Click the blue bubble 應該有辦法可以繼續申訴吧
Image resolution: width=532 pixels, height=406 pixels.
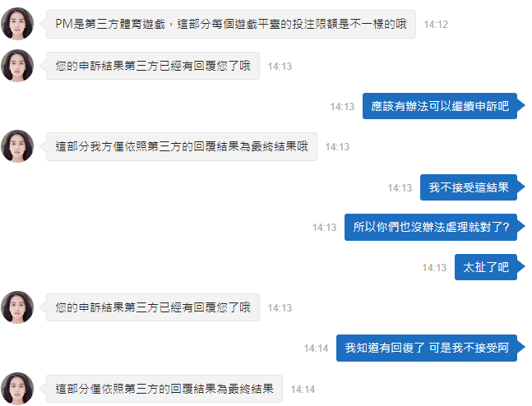440,106
